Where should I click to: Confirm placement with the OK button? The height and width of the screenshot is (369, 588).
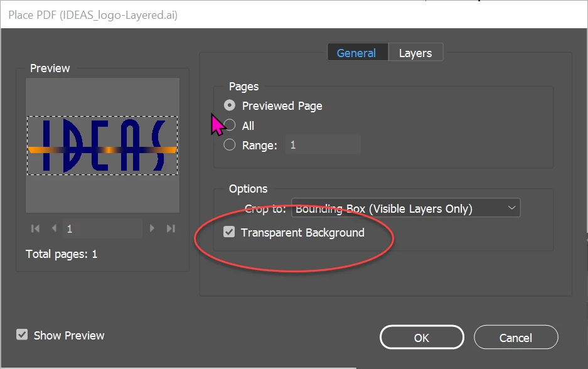coord(422,337)
